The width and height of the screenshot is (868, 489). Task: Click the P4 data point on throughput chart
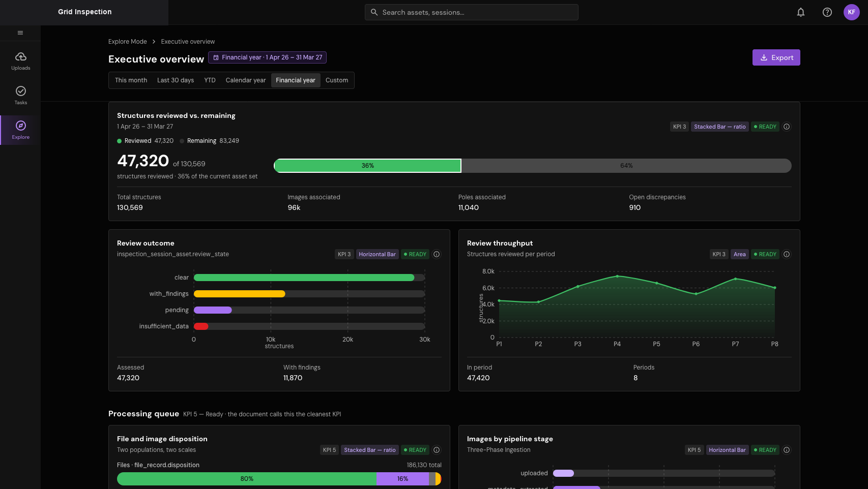point(617,276)
